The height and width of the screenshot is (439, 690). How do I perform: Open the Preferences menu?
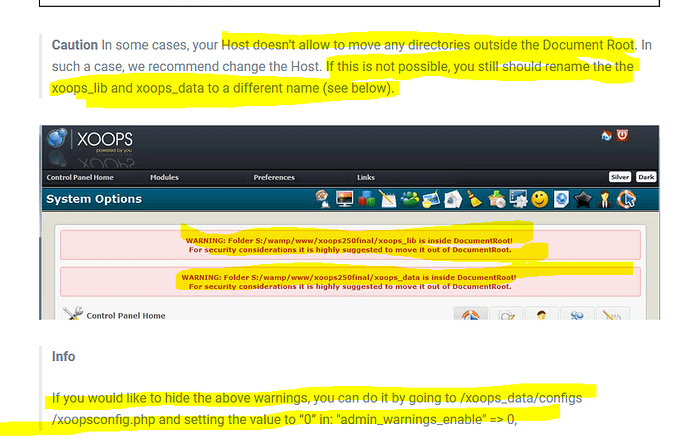point(274,177)
